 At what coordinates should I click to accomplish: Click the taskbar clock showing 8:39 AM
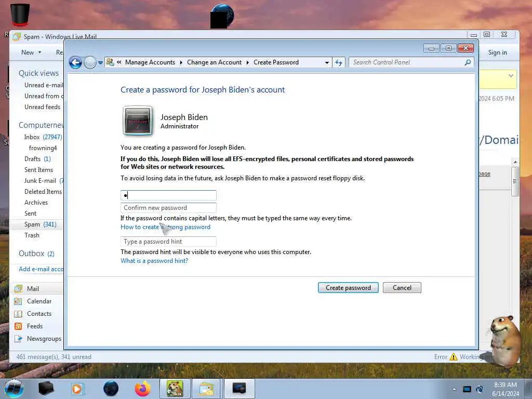click(505, 389)
